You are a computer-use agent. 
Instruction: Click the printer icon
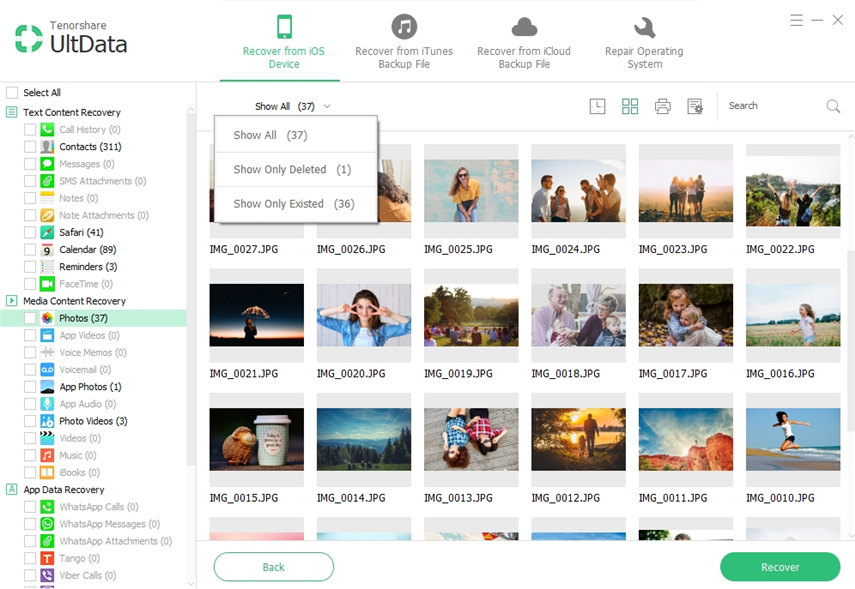(x=663, y=106)
